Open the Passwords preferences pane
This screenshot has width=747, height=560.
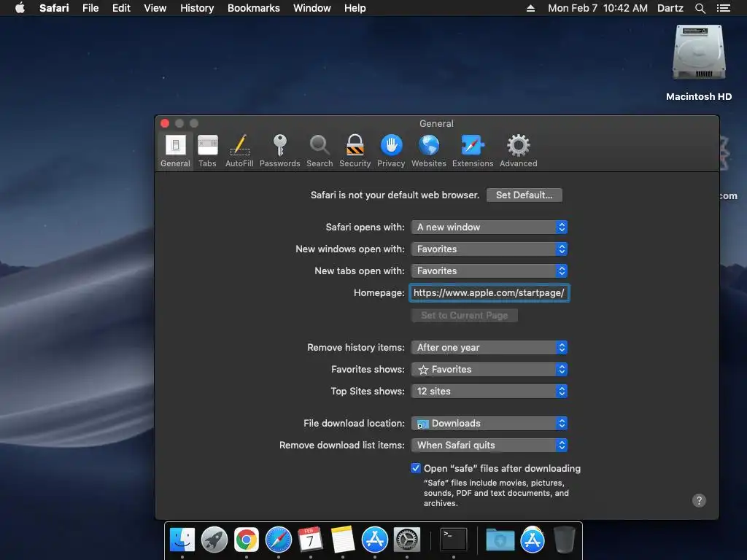(x=279, y=151)
